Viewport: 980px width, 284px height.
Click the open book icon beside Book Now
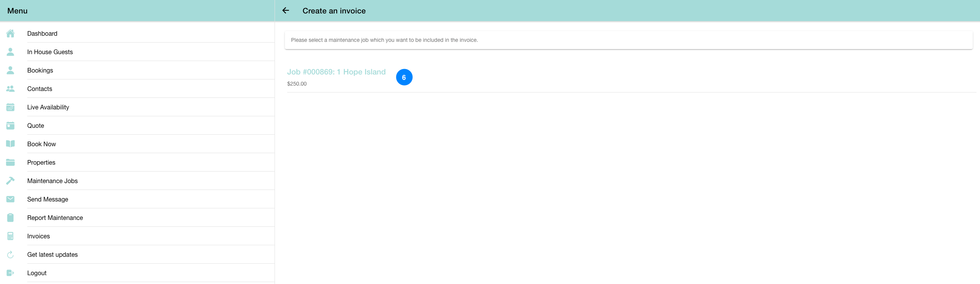10,144
